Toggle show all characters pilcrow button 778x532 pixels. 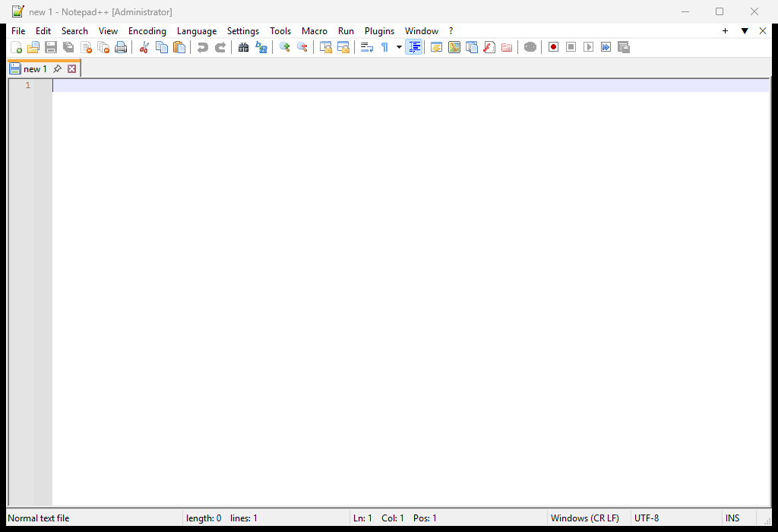click(x=384, y=47)
